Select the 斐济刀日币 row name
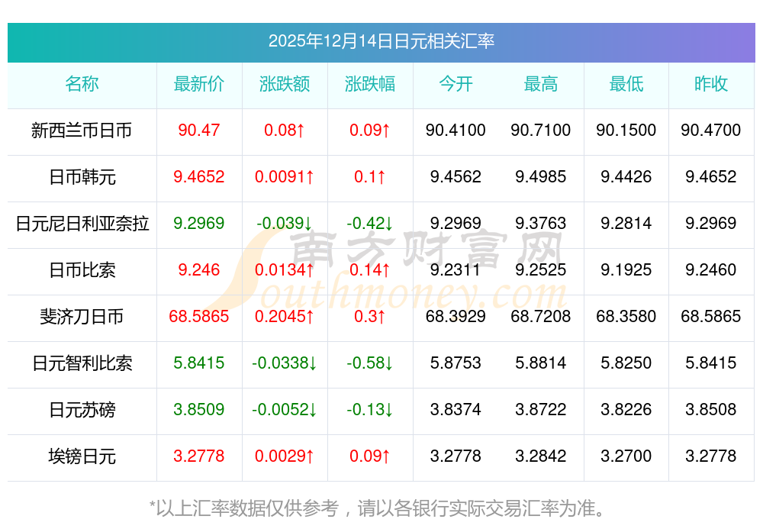Screen dimensions: 763x532 point(82,317)
